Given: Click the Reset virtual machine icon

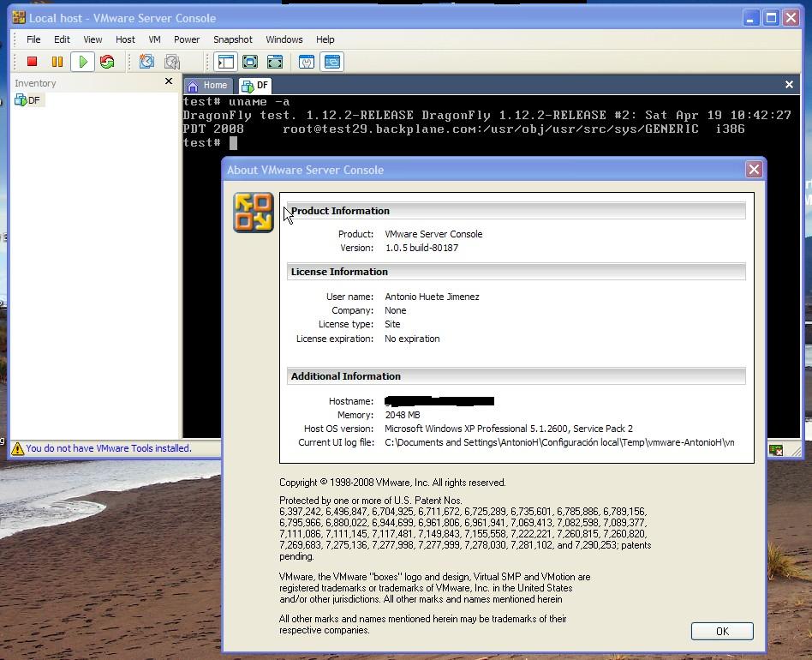Looking at the screenshot, I should coord(107,62).
